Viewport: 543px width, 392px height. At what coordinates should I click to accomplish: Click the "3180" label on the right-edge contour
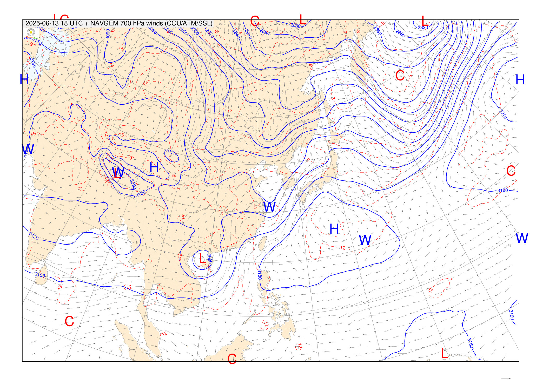502,190
